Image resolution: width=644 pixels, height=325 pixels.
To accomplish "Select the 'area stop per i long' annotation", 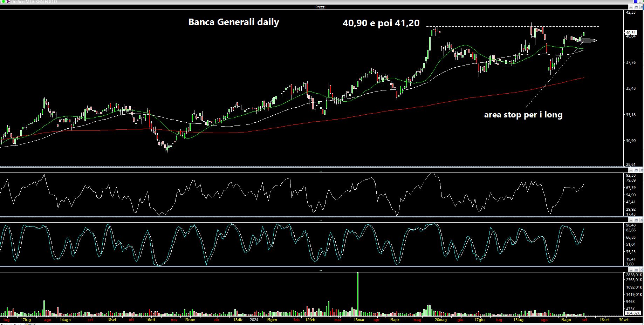I will tap(523, 115).
